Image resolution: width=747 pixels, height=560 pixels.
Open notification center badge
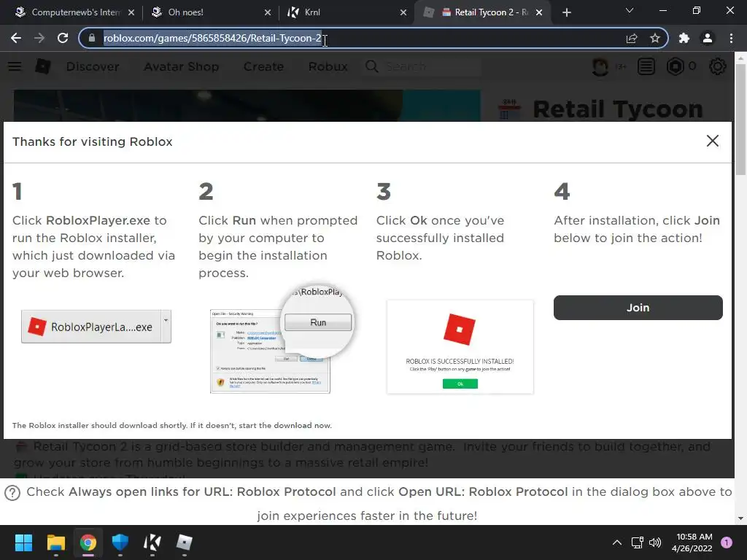[727, 542]
